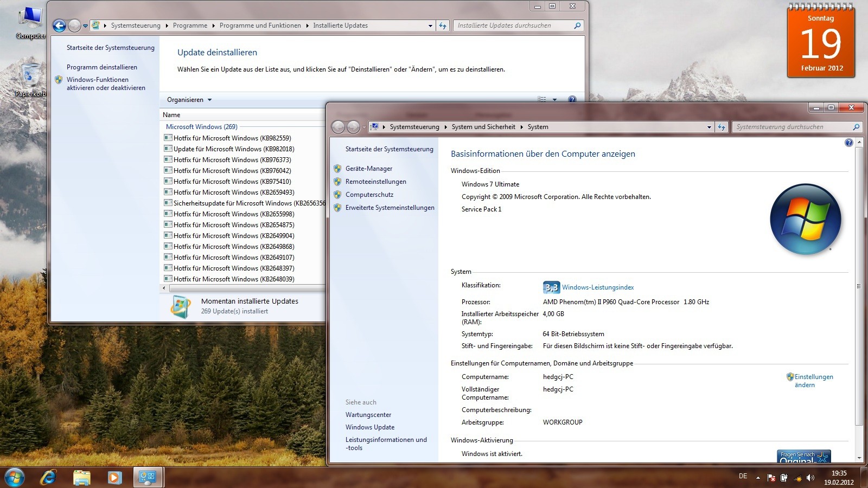Open Windows-Funktionen aktivieren oder deaktivieren

[106, 84]
